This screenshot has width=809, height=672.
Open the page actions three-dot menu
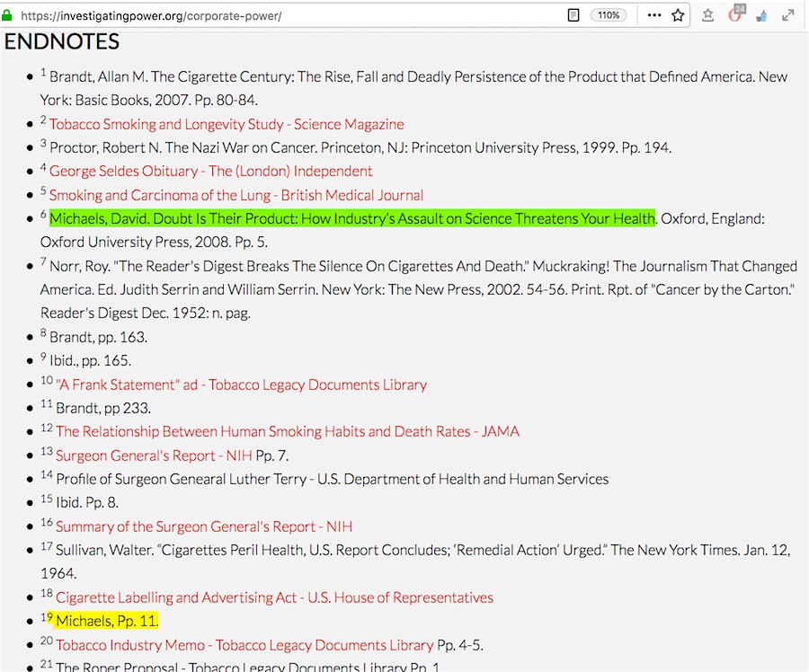[x=653, y=15]
